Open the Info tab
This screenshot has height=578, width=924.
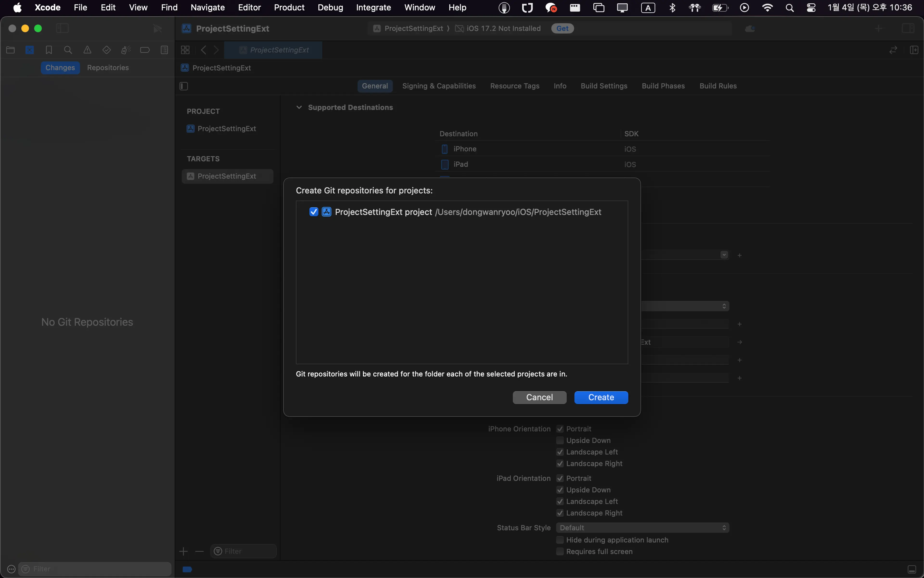560,86
